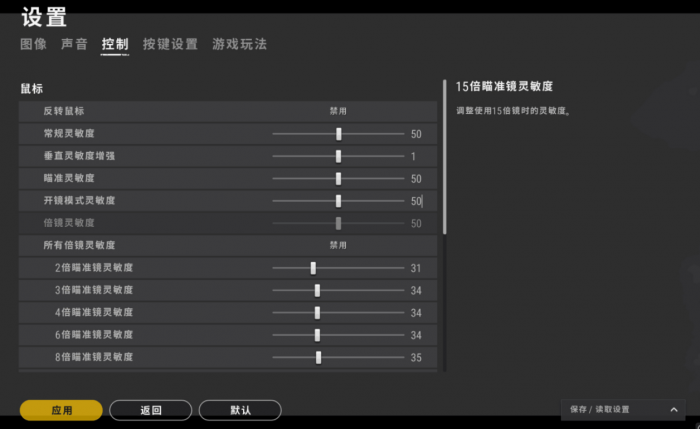Click the 8倍瞄准镜灵敏度 value 35
Image resolution: width=700 pixels, height=429 pixels.
click(x=416, y=357)
